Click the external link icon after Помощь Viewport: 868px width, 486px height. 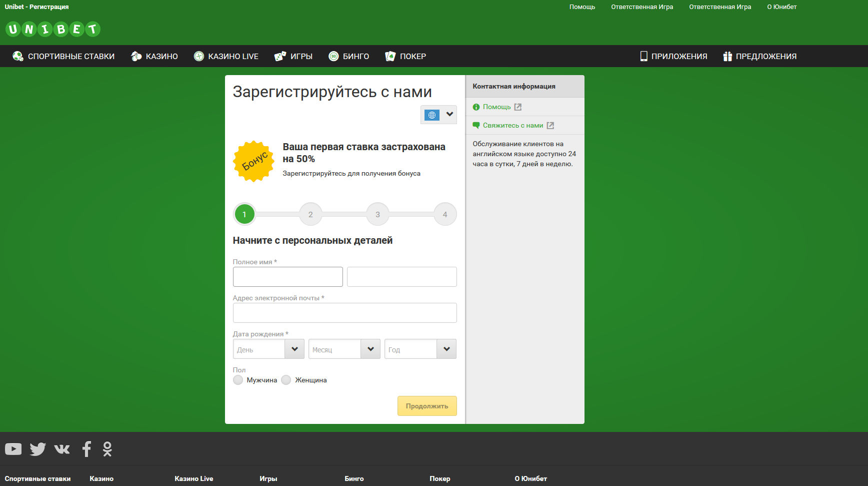[518, 107]
